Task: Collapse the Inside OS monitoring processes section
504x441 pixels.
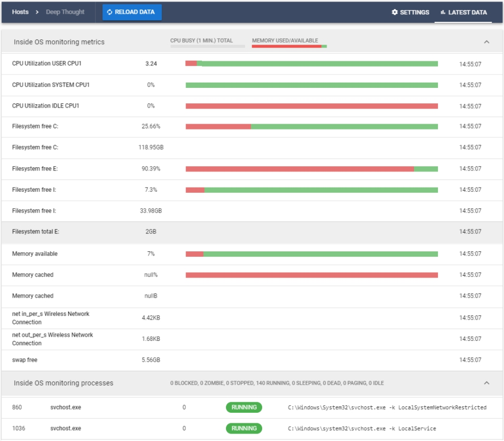Action: tap(486, 383)
